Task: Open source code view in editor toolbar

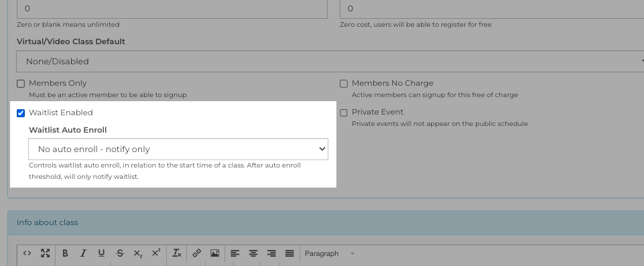Action: tap(27, 253)
